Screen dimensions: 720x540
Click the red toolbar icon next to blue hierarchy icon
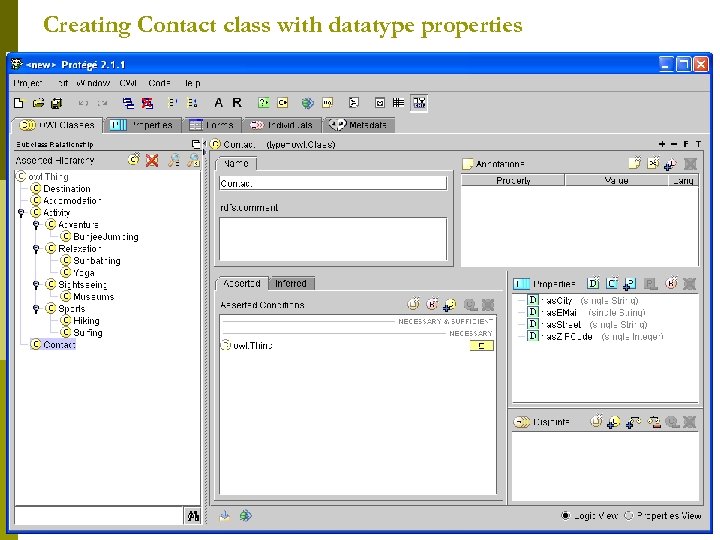coord(147,103)
